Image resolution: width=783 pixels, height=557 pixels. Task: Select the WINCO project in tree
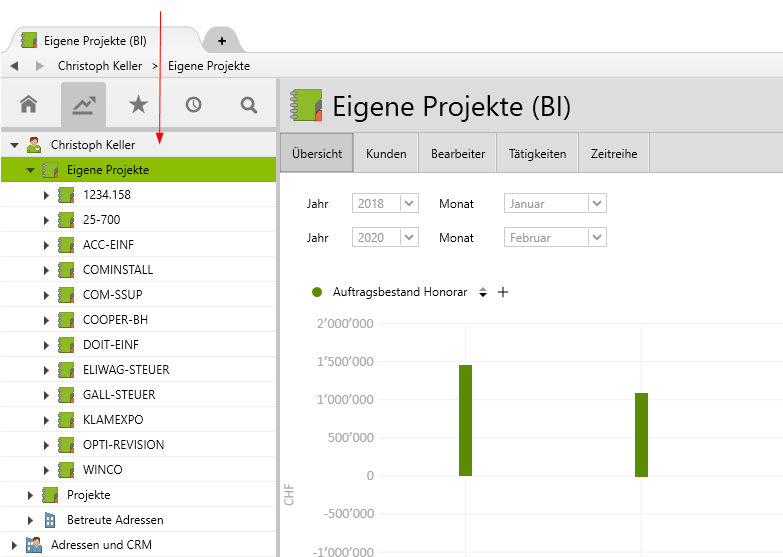point(102,470)
